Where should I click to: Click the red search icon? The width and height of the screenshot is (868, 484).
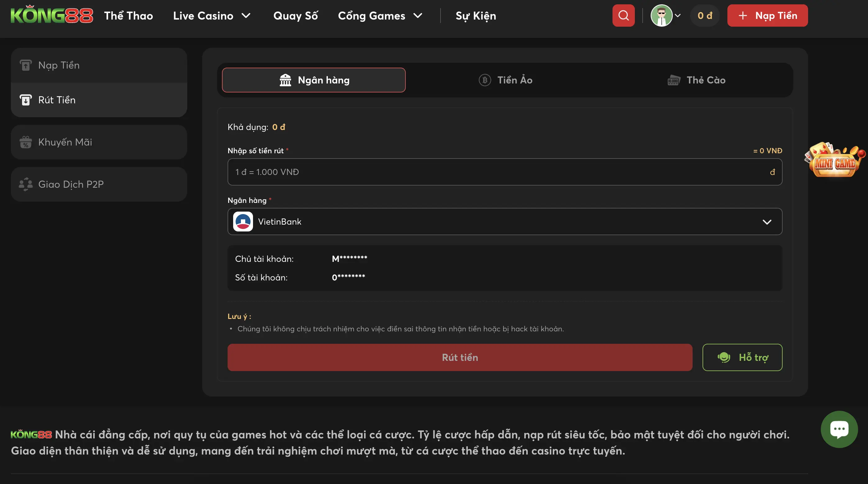[623, 16]
